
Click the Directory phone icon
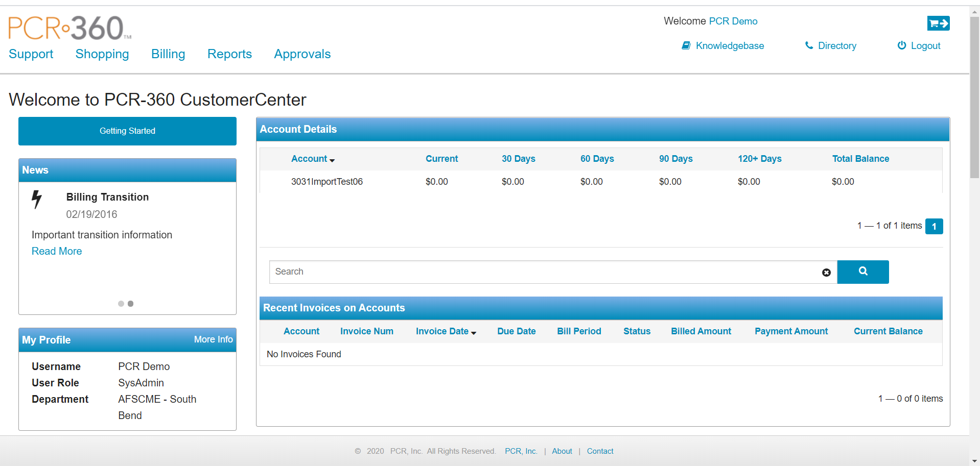[809, 45]
